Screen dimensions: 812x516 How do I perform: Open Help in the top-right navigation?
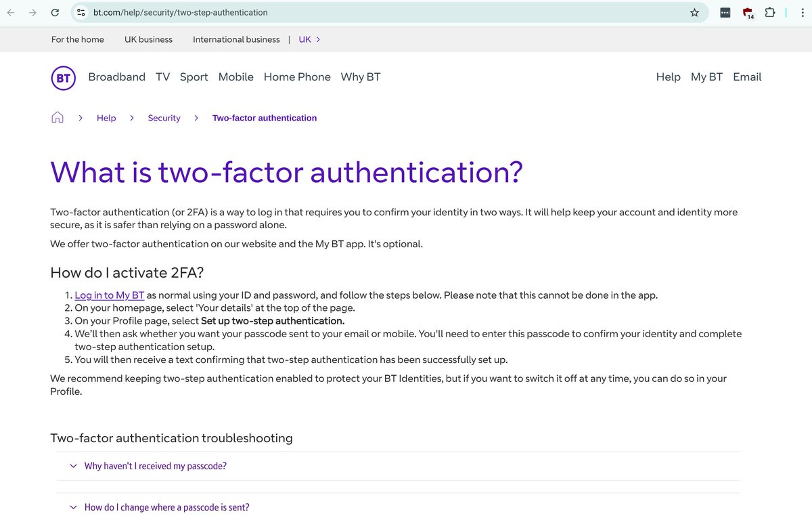click(668, 77)
